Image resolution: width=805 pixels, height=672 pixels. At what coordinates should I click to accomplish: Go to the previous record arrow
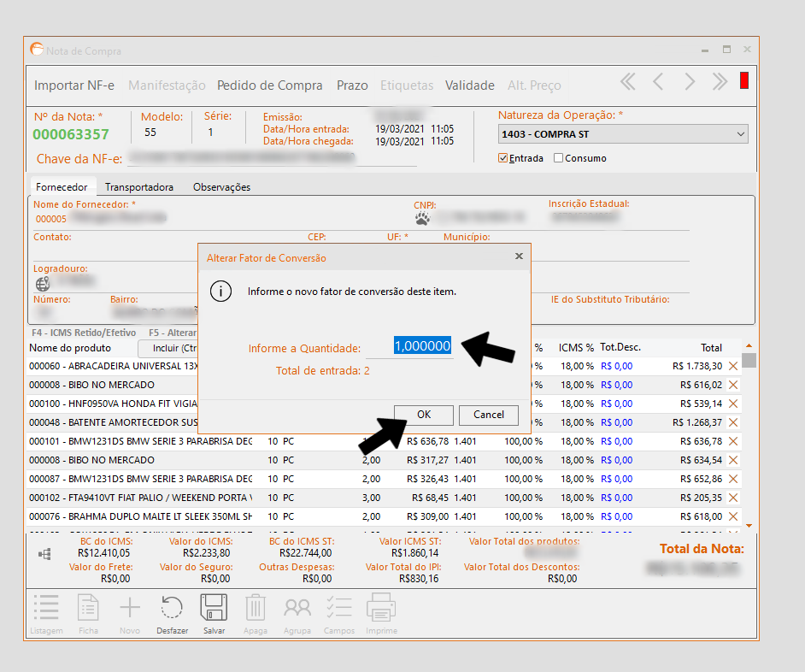(x=658, y=82)
